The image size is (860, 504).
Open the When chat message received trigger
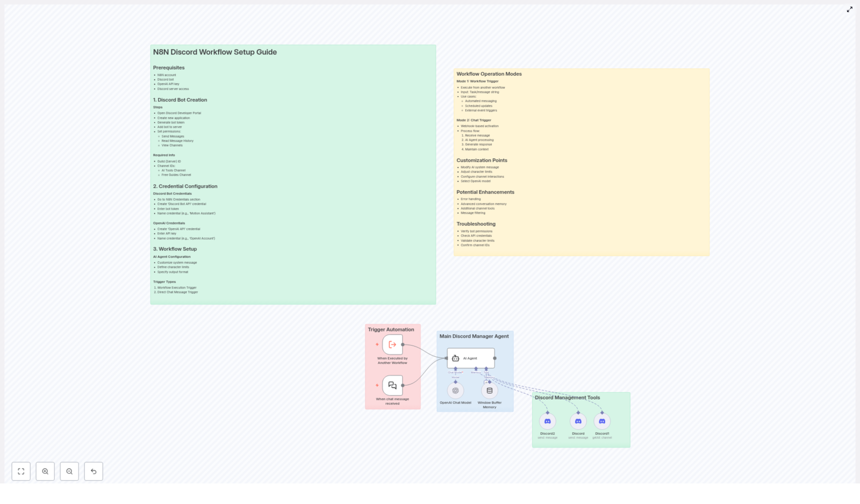pyautogui.click(x=392, y=385)
